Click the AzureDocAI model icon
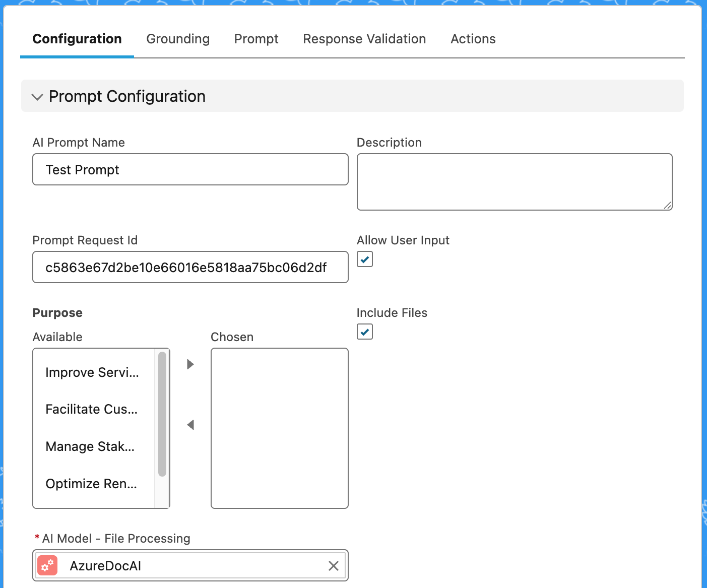This screenshot has width=707, height=588. tap(48, 566)
